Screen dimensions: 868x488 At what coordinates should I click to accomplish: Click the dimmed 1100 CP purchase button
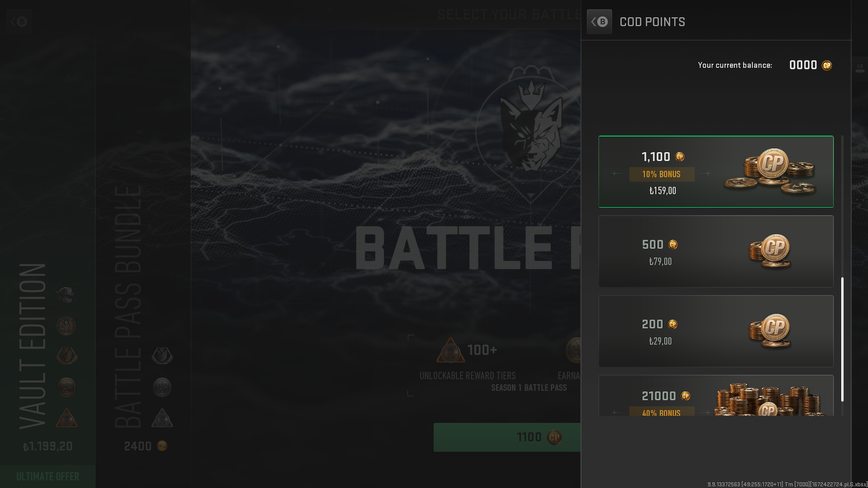coord(507,437)
